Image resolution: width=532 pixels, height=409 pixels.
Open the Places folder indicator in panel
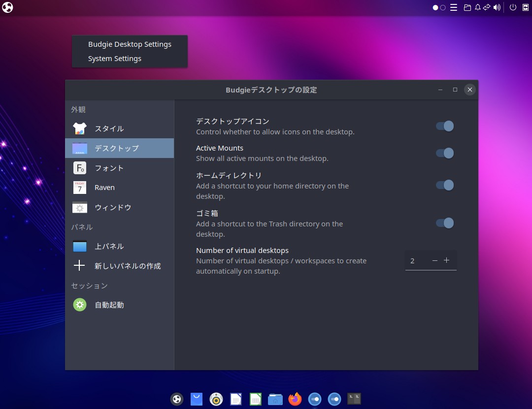coord(467,7)
